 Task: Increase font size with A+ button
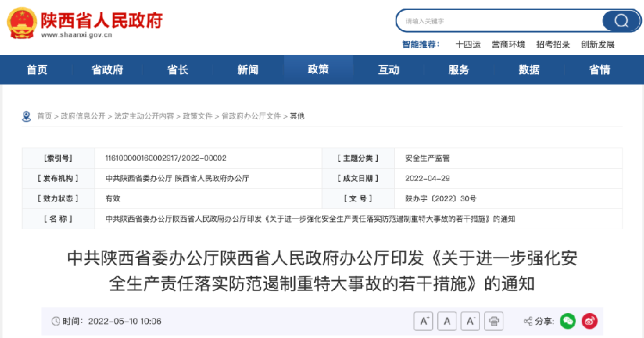423,321
